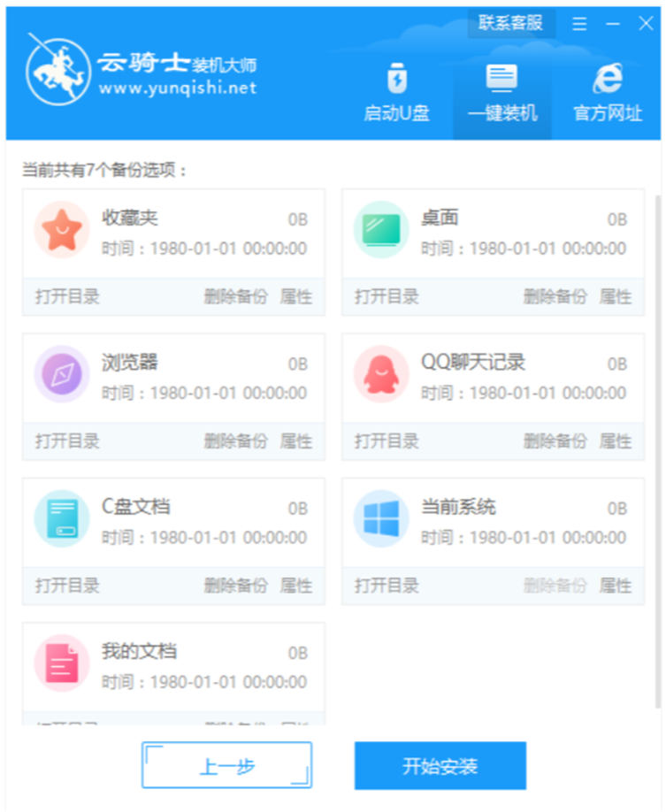Delete the 桌面 backup
This screenshot has width=666, height=812.
pyautogui.click(x=555, y=296)
